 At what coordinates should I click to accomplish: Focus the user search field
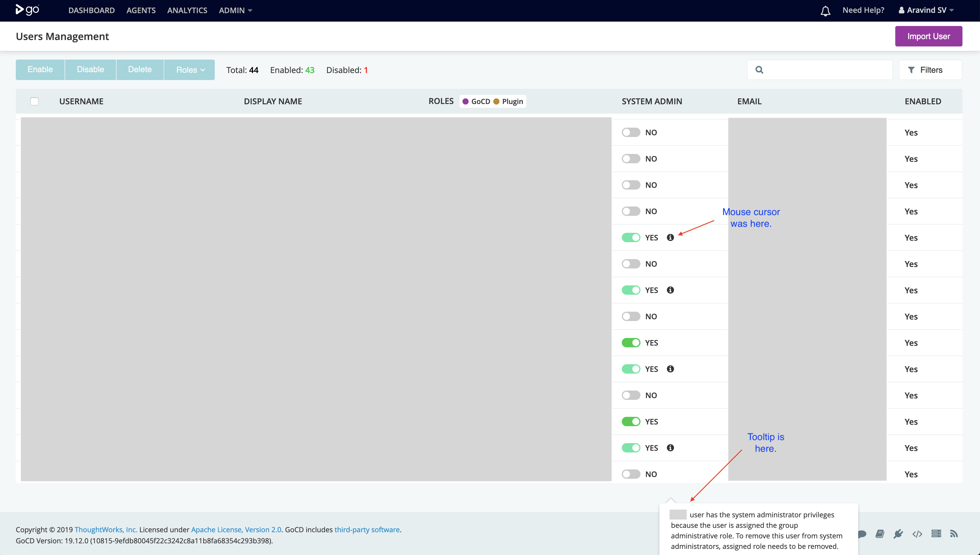click(x=825, y=70)
